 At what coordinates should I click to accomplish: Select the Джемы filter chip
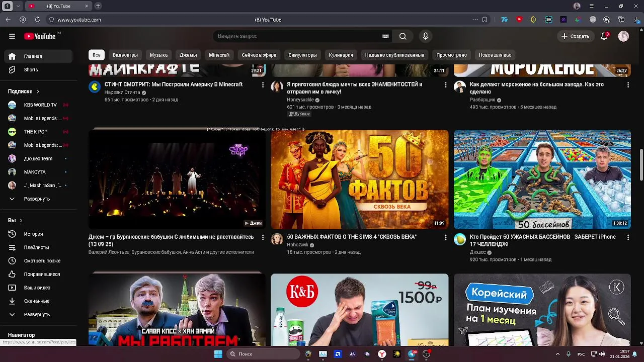point(188,55)
